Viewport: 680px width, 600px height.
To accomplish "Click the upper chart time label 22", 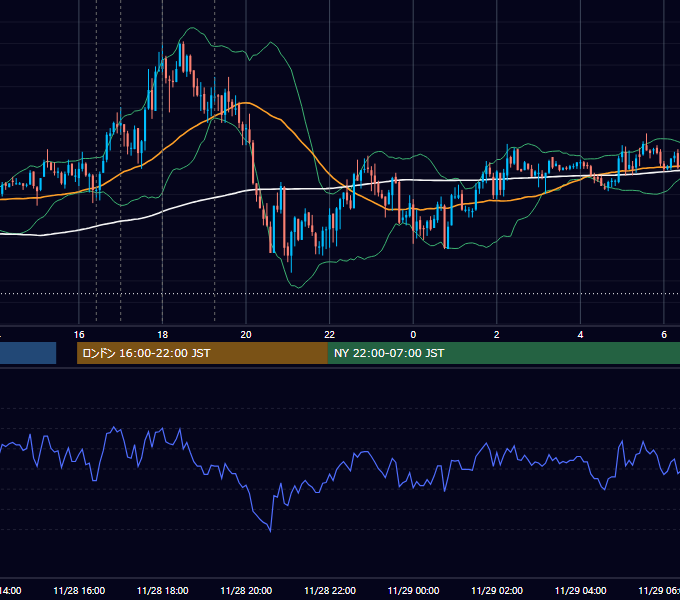I will [x=330, y=335].
